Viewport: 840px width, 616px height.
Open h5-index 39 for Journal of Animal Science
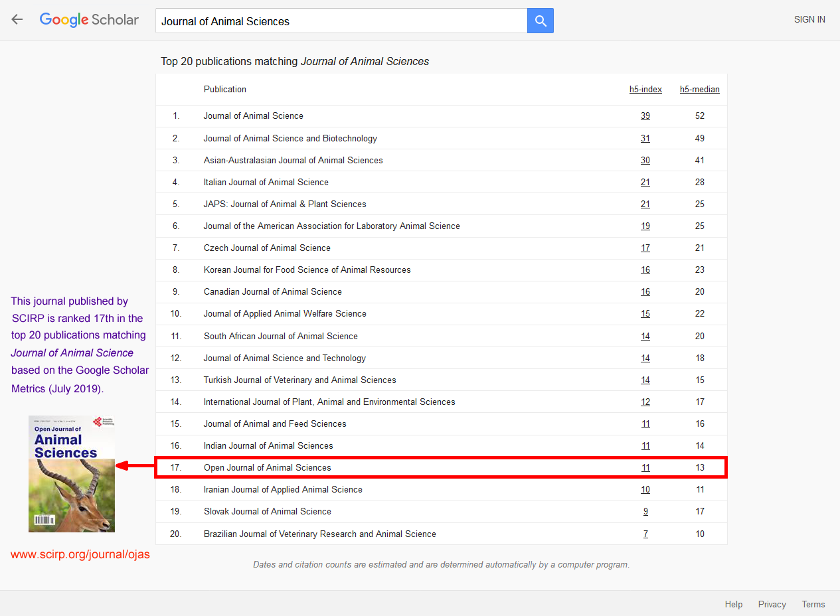click(645, 116)
